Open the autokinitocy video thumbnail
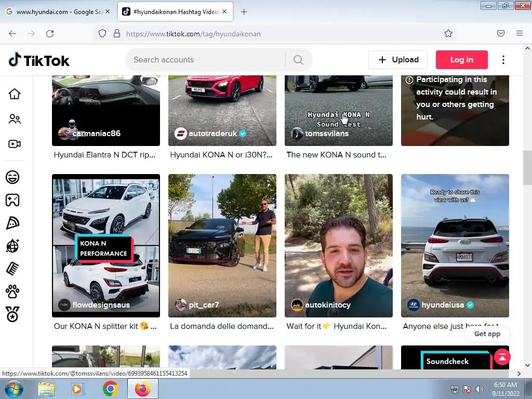Image resolution: width=532 pixels, height=399 pixels. (x=339, y=246)
